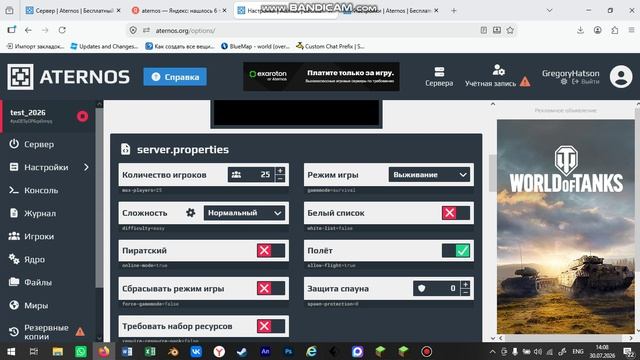This screenshot has height=360, width=640.
Task: Open the BlueMap world bookmark
Action: point(255,46)
